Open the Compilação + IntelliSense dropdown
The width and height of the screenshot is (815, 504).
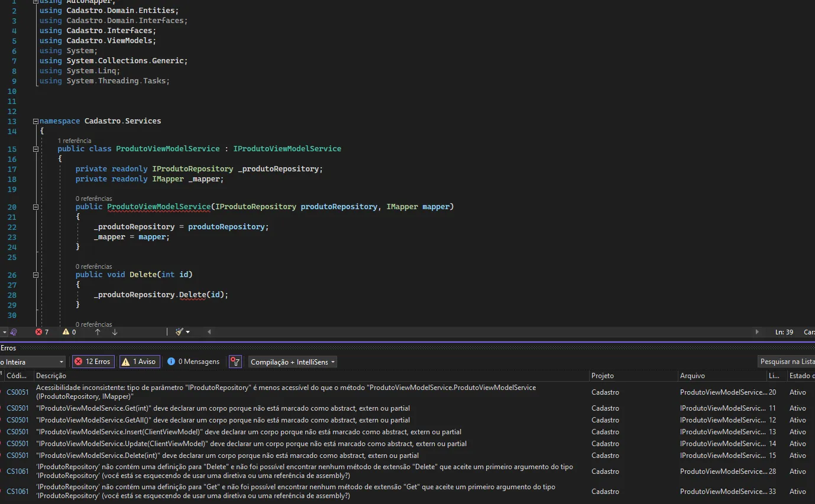click(x=292, y=362)
